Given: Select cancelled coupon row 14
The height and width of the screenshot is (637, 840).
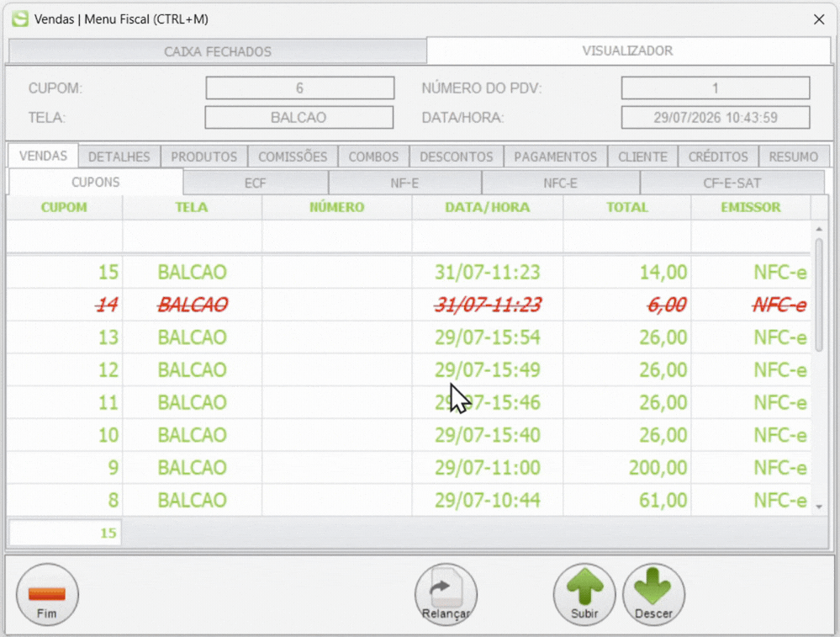Looking at the screenshot, I should [x=408, y=305].
